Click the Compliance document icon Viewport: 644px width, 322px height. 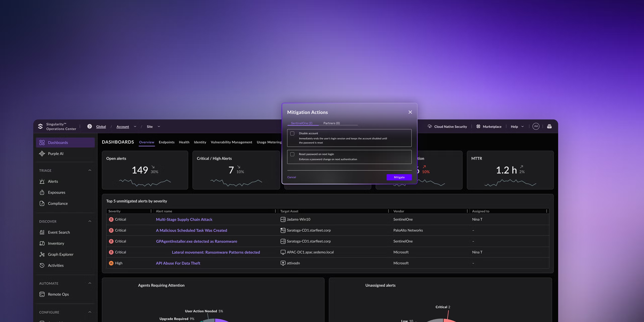point(42,203)
